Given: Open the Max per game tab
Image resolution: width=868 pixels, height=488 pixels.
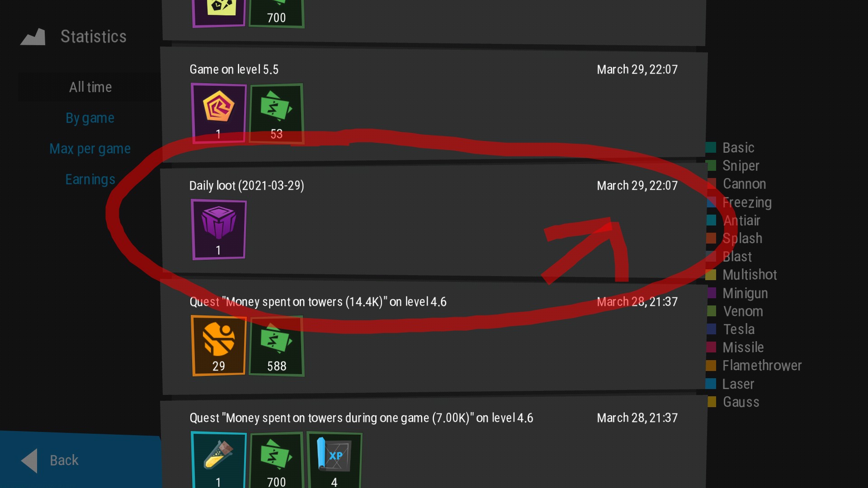Looking at the screenshot, I should pos(90,149).
